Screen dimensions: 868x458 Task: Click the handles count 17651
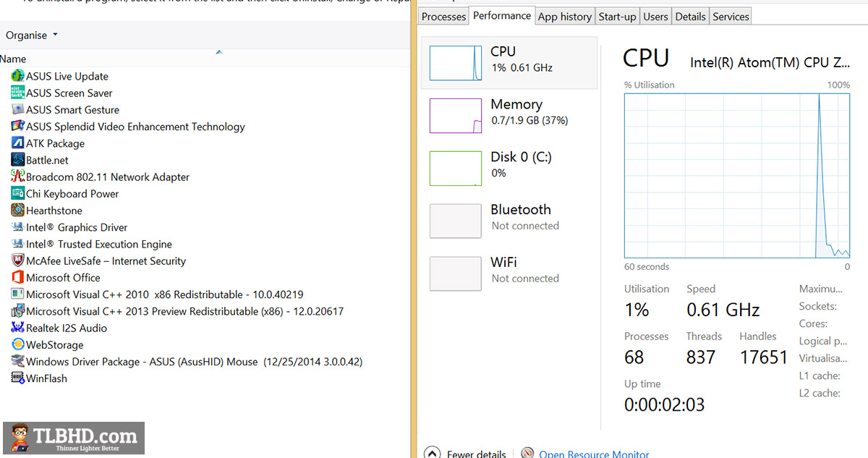tap(763, 357)
